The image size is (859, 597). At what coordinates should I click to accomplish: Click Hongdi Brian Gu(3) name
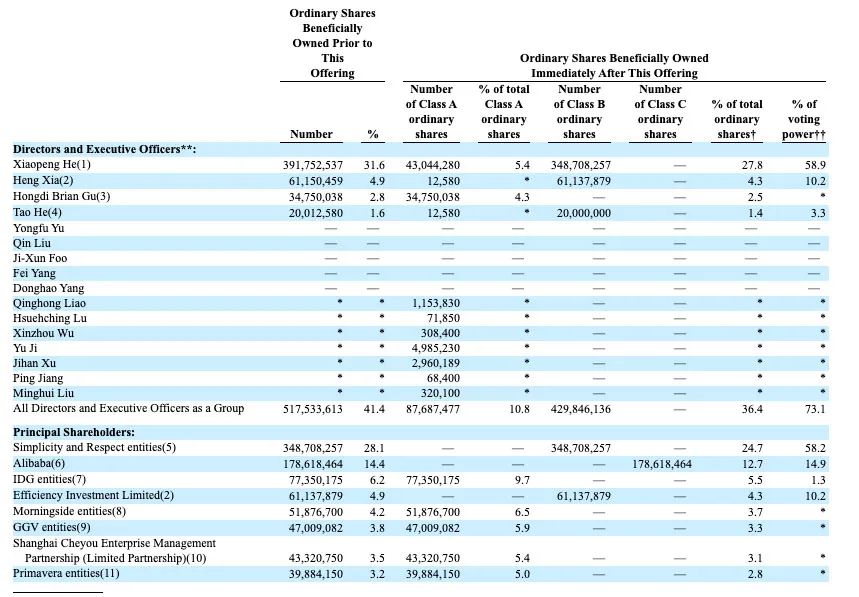pos(61,196)
